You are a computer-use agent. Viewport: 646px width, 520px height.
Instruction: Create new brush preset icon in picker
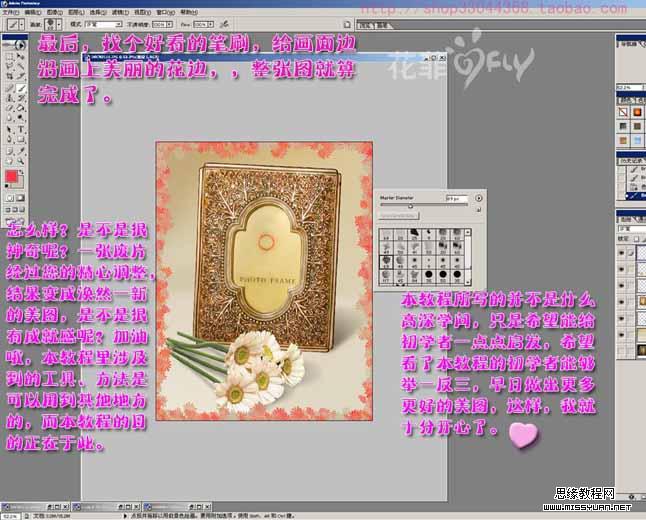point(479,210)
